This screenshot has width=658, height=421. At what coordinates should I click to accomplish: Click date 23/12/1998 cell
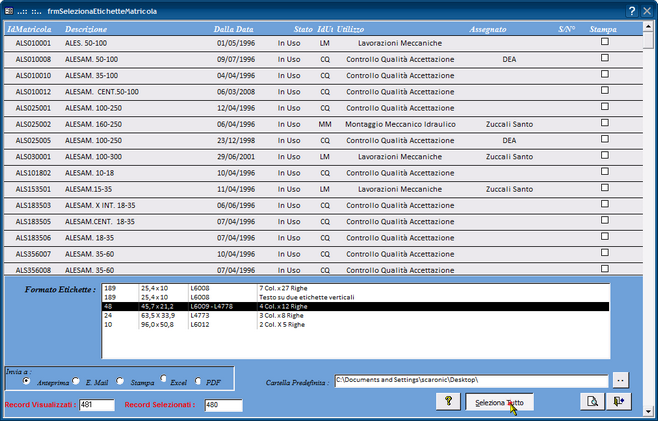click(236, 141)
